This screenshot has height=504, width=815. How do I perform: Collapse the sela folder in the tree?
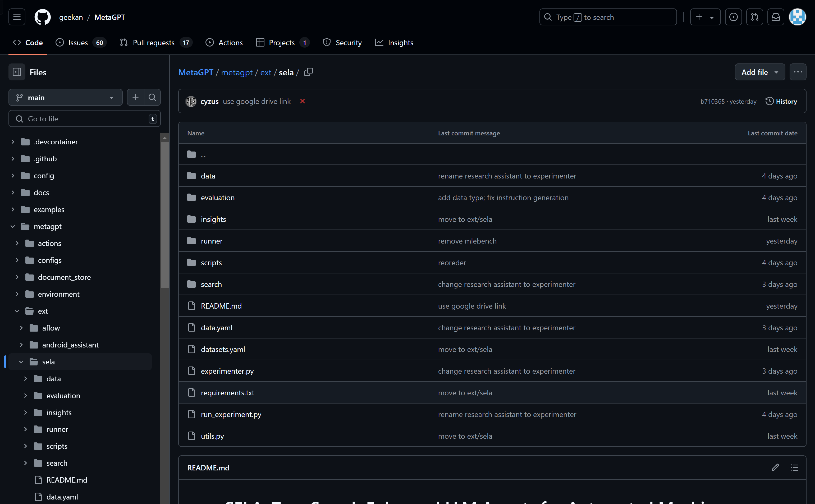(x=21, y=362)
